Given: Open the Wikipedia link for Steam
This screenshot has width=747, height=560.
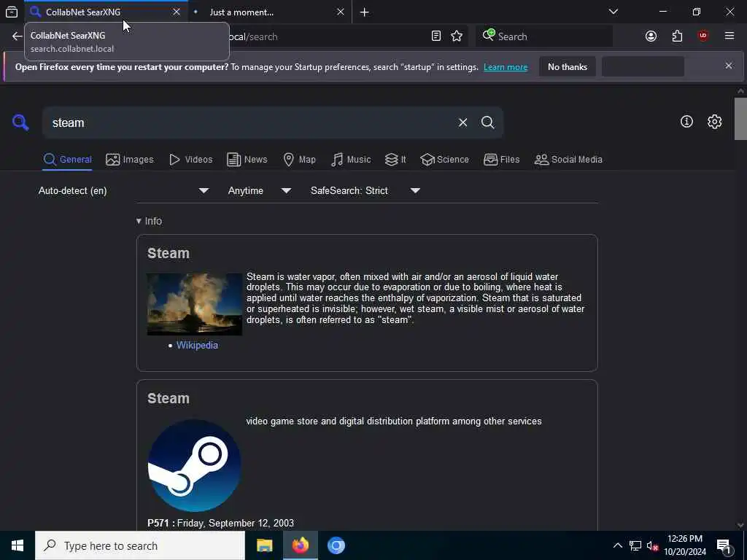Looking at the screenshot, I should point(197,345).
